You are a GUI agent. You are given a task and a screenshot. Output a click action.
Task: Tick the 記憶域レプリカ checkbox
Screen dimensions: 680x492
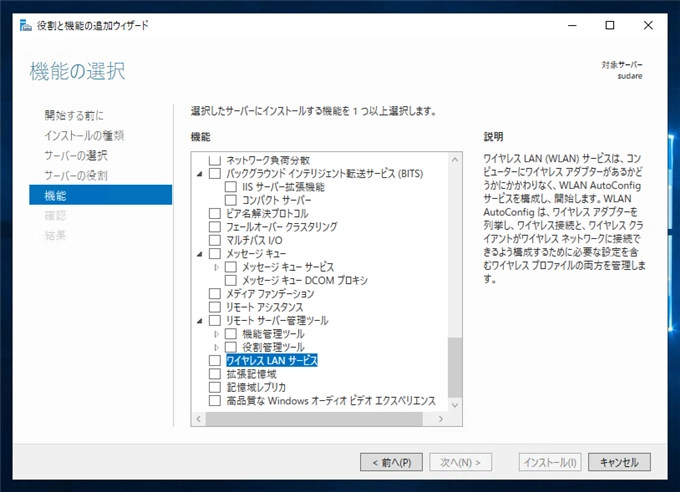tap(215, 387)
